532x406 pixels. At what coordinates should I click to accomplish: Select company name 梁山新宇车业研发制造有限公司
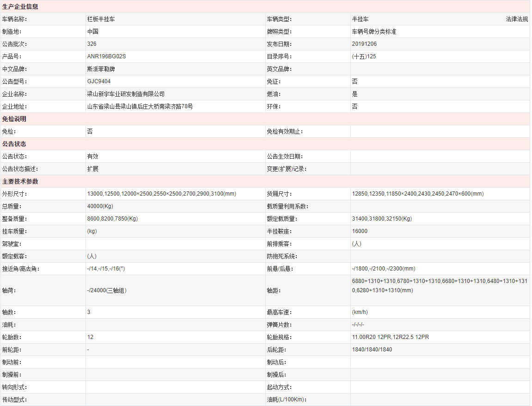coord(126,94)
